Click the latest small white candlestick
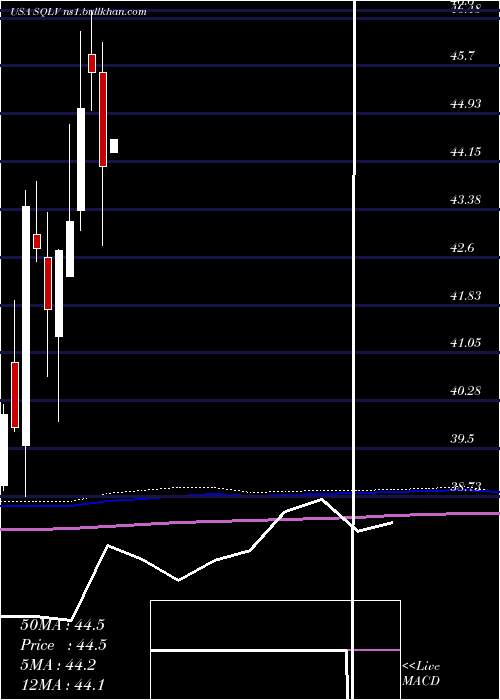Image resolution: width=500 pixels, height=700 pixels. coord(114,146)
